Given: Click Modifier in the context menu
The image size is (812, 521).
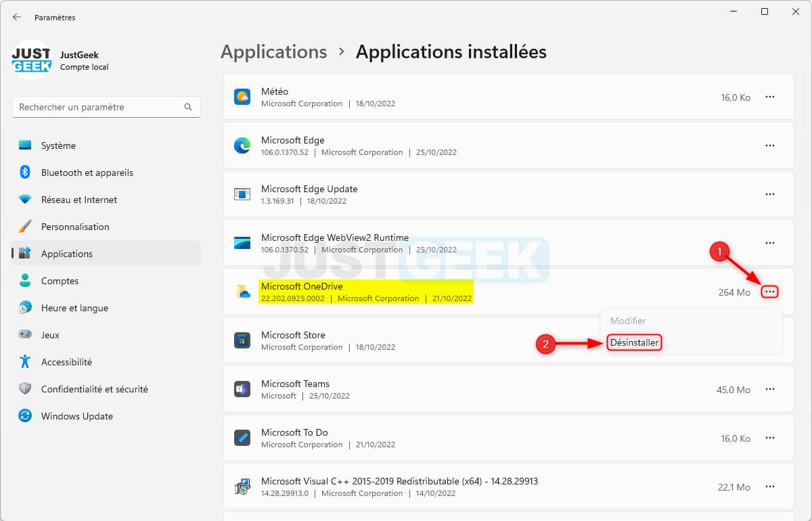Looking at the screenshot, I should click(628, 321).
